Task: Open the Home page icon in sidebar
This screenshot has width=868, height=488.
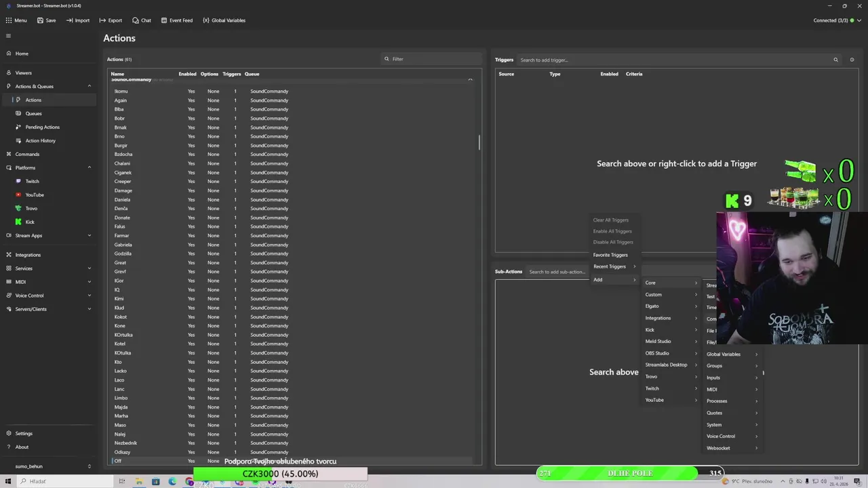Action: tap(8, 54)
